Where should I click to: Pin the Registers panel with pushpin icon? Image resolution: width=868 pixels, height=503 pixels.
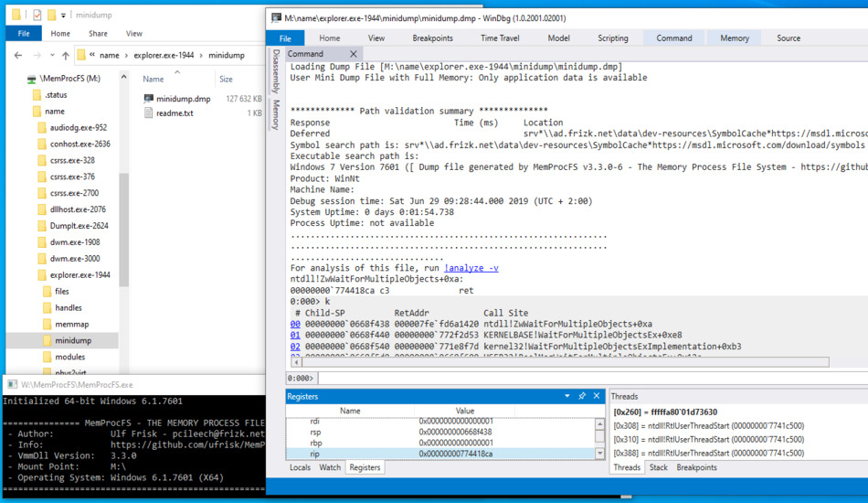point(582,396)
